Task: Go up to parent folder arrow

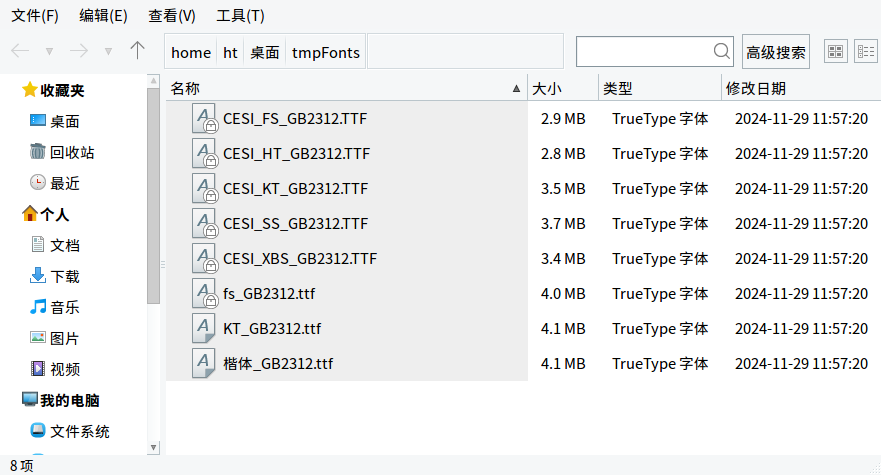Action: point(137,51)
